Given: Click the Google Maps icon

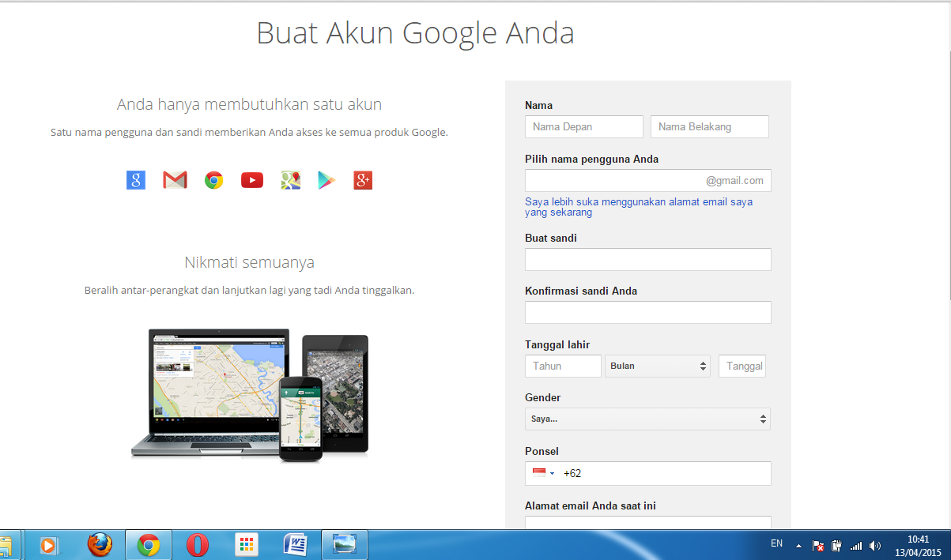Looking at the screenshot, I should pyautogui.click(x=291, y=180).
